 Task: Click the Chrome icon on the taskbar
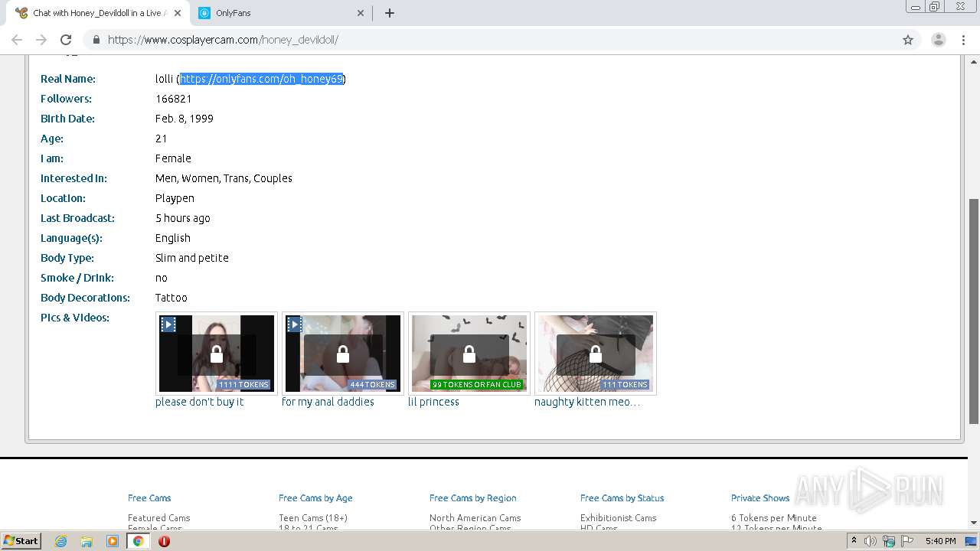(x=139, y=541)
